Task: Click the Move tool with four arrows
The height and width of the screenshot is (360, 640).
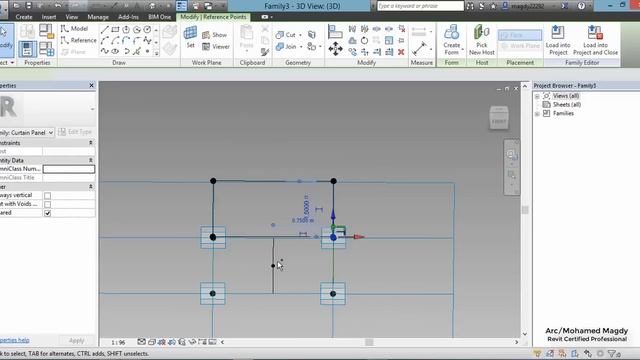Action: (x=335, y=49)
